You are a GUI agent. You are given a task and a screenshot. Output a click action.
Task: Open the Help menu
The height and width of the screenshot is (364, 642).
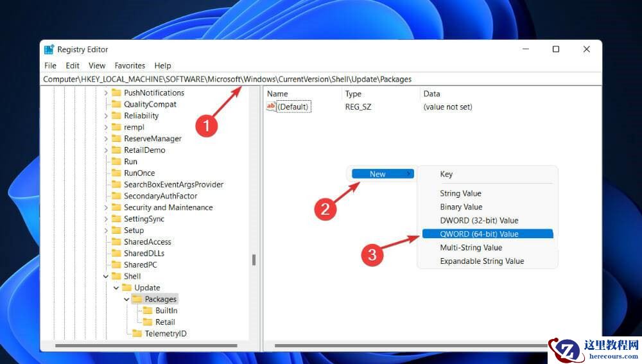pos(162,65)
